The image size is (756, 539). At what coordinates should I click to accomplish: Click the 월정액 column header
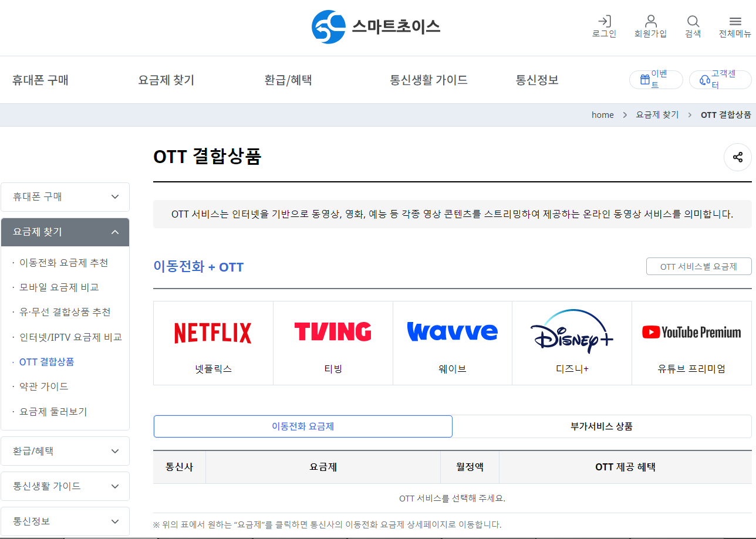coord(470,467)
